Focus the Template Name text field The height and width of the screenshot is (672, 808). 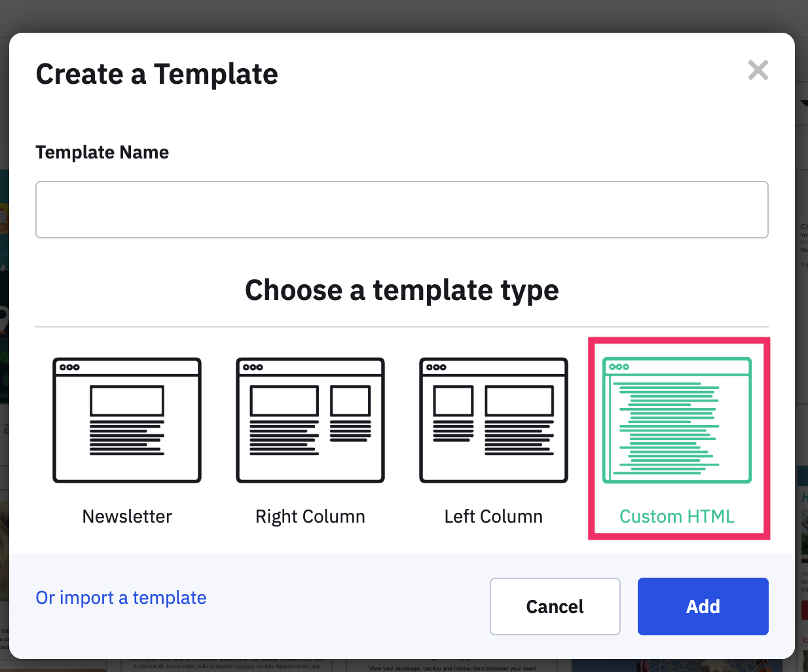(x=401, y=210)
